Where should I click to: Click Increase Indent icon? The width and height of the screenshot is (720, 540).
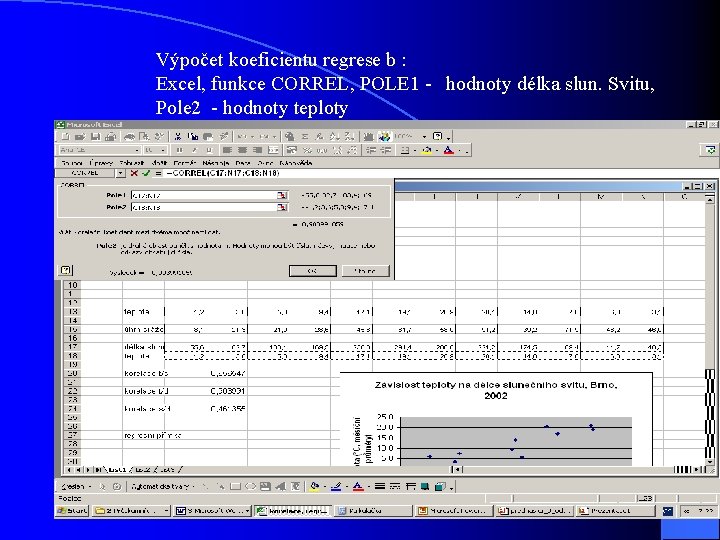click(x=387, y=150)
